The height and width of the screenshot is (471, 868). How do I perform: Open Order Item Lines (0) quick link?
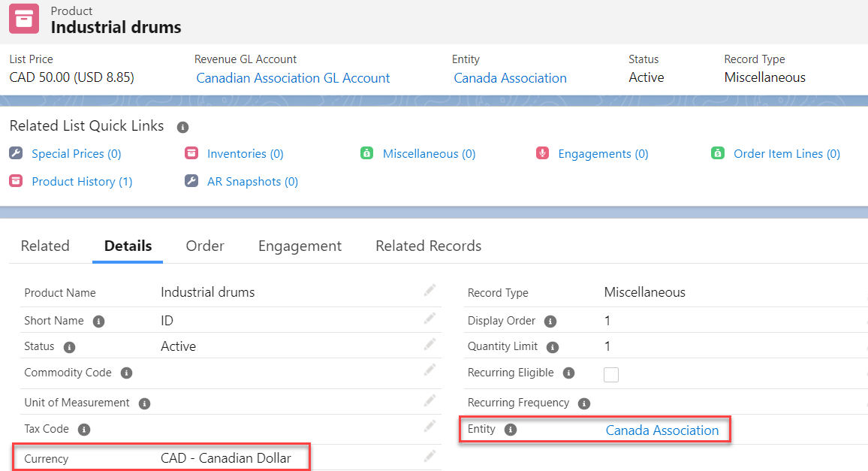786,154
